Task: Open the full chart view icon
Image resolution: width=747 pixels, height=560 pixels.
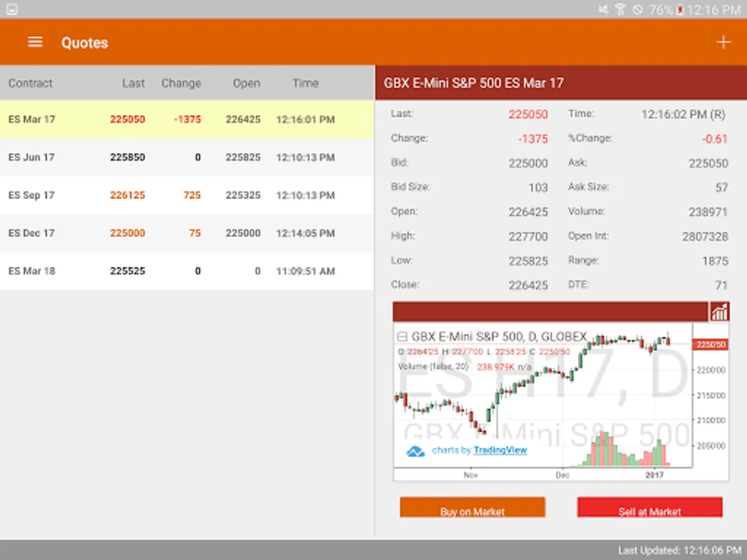Action: [x=719, y=312]
